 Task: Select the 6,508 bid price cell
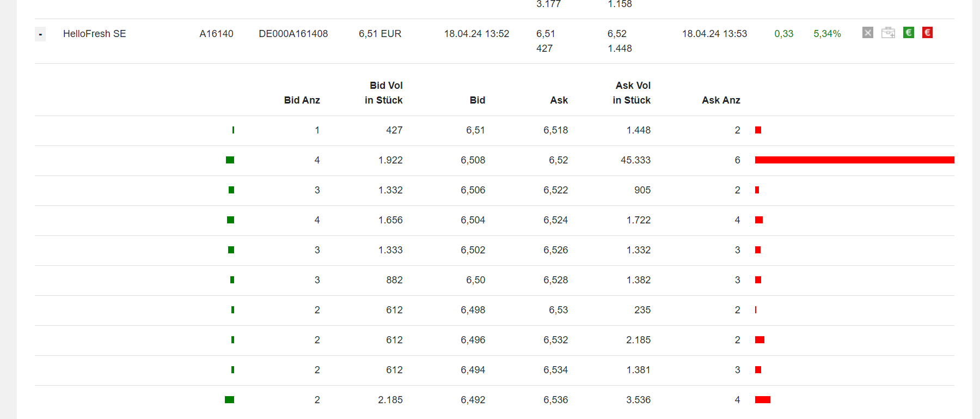473,160
